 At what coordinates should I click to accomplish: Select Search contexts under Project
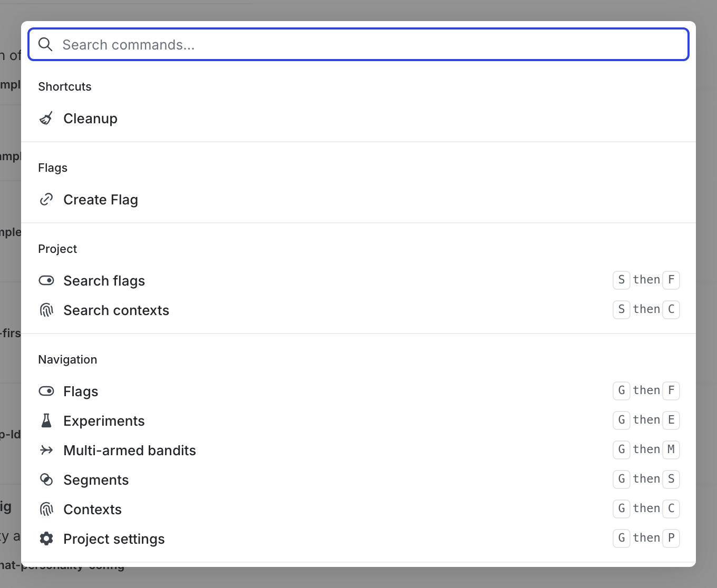coord(116,310)
